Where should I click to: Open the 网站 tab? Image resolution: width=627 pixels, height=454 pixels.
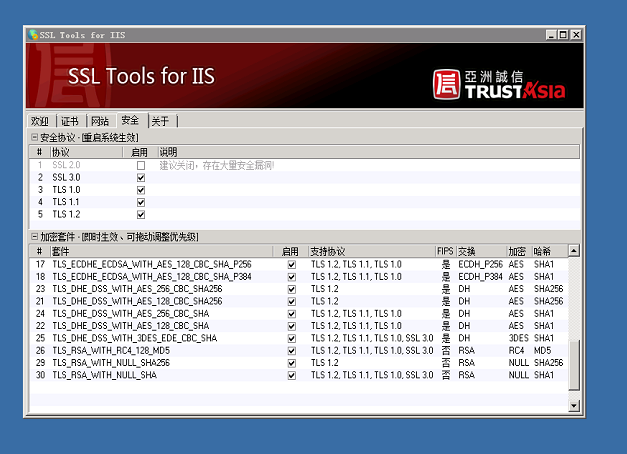tap(100, 121)
